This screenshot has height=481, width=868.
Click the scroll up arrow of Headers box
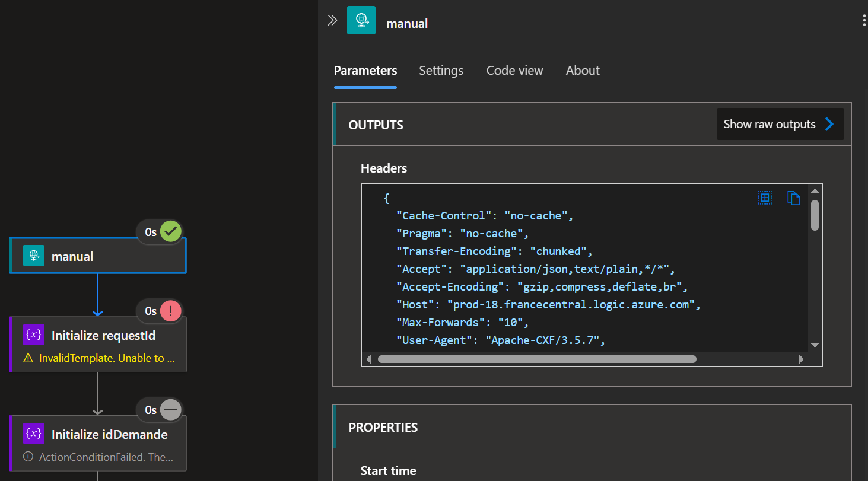815,191
